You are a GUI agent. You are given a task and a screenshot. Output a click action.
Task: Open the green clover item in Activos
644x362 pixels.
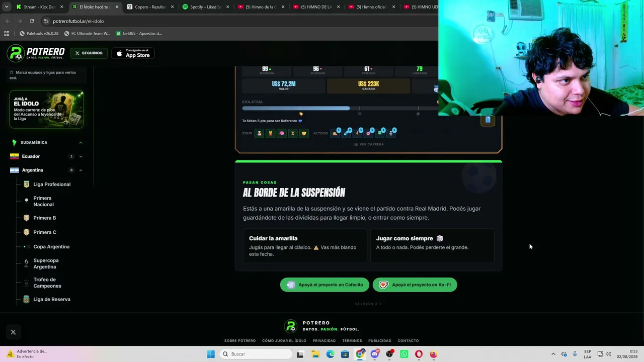click(x=380, y=133)
